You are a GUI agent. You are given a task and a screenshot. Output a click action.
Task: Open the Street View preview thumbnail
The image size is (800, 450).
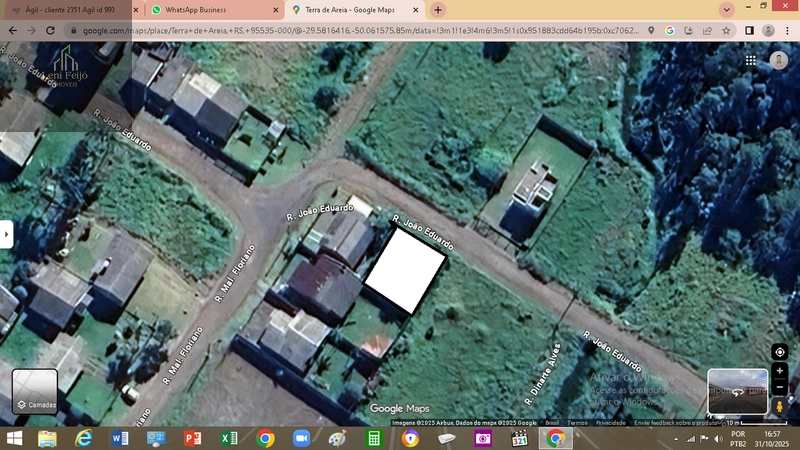[737, 392]
